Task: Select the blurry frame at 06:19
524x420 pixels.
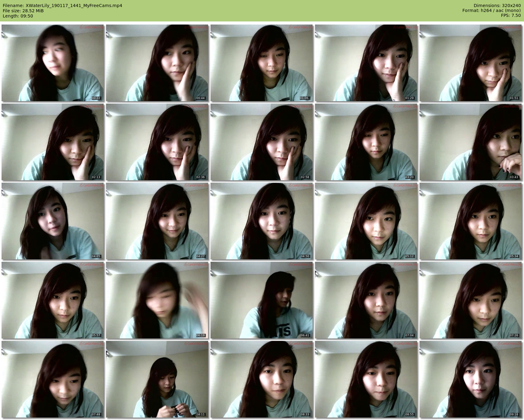Action: point(157,300)
